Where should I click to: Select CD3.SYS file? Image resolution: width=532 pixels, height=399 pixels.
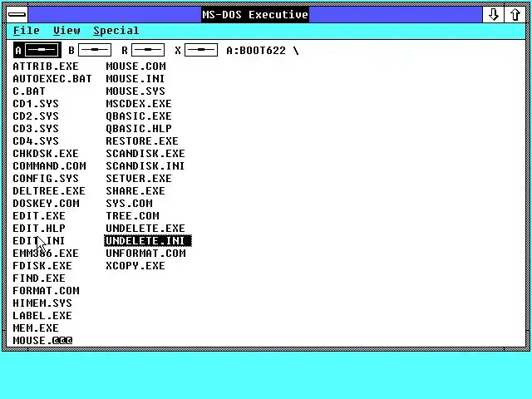point(36,129)
